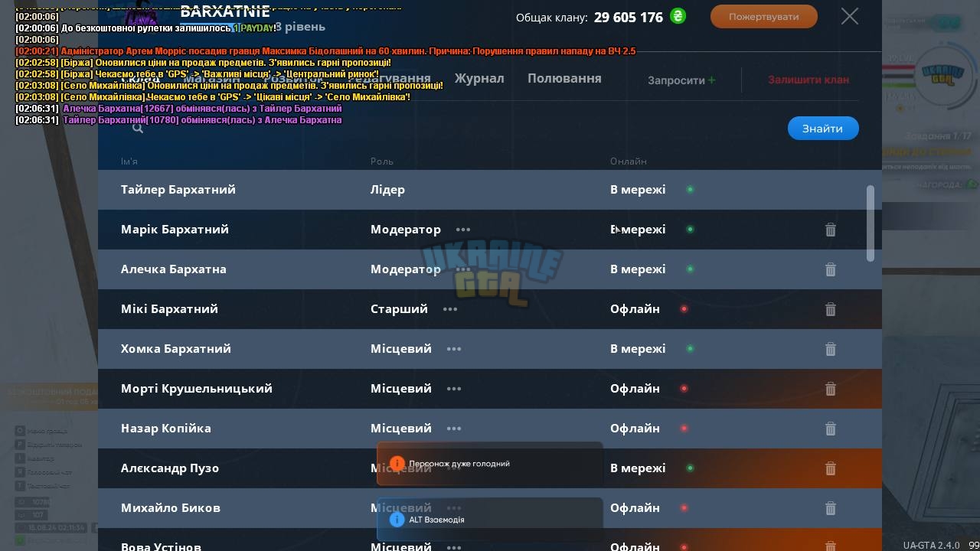The width and height of the screenshot is (980, 551).
Task: Open role options for Алечка Бархатна
Action: [463, 269]
